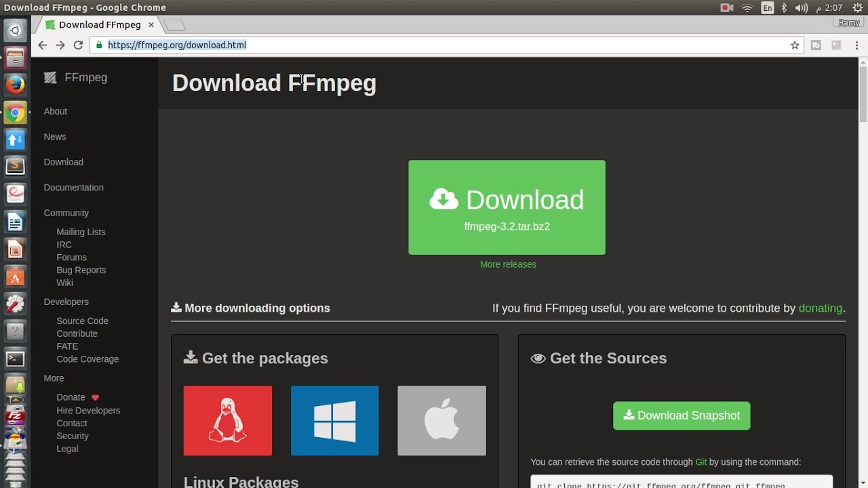
Task: Bookmark this page with the star icon
Action: (x=795, y=45)
